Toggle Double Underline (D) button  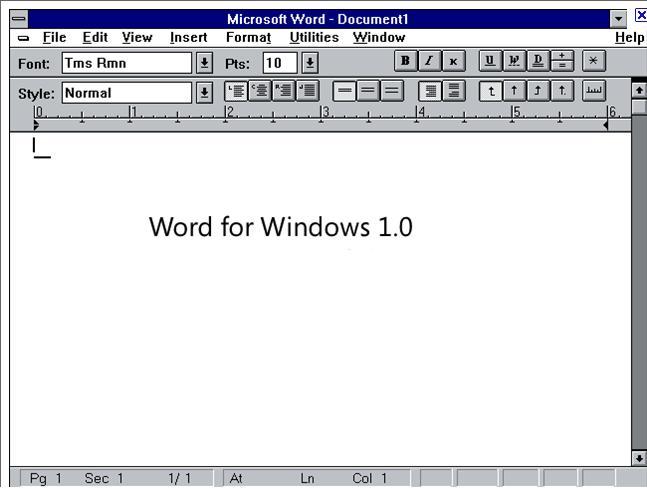click(538, 61)
